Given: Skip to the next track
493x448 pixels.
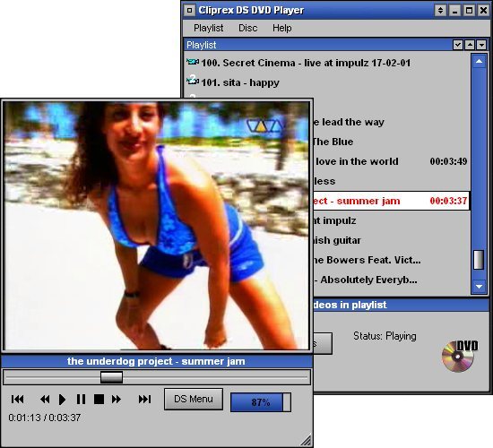Looking at the screenshot, I should [144, 400].
